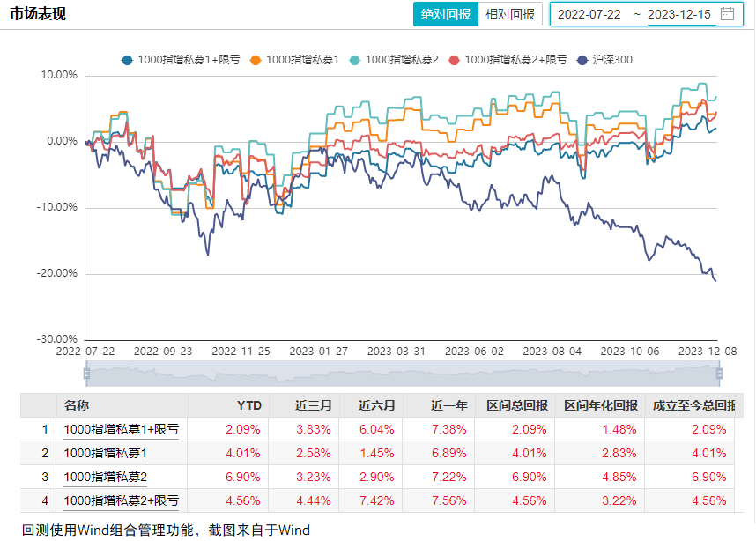Click the 沪深300 legend marker
The width and height of the screenshot is (756, 541).
[582, 60]
